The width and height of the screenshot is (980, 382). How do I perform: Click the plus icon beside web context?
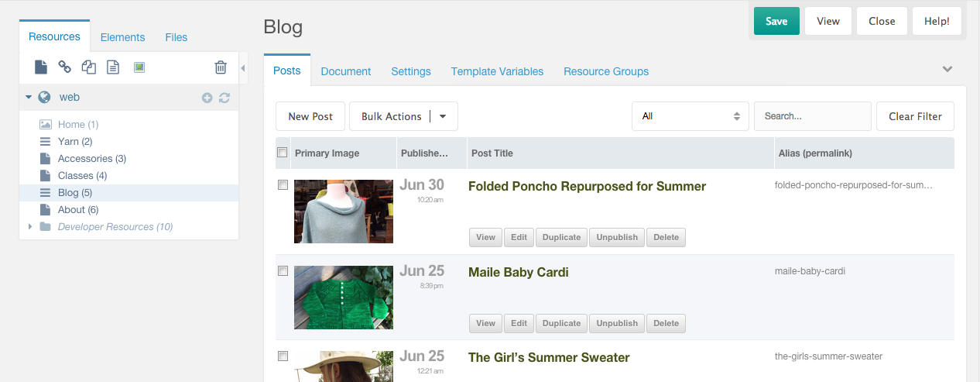pos(207,98)
